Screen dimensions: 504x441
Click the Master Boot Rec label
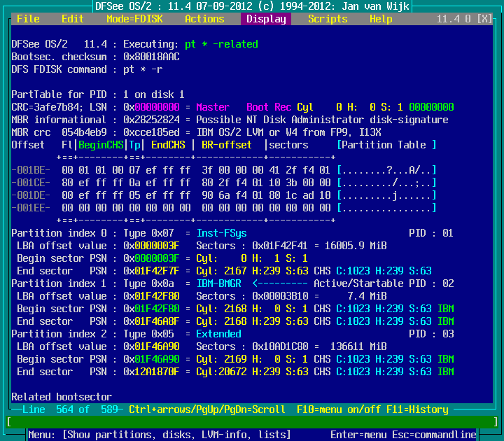[244, 107]
